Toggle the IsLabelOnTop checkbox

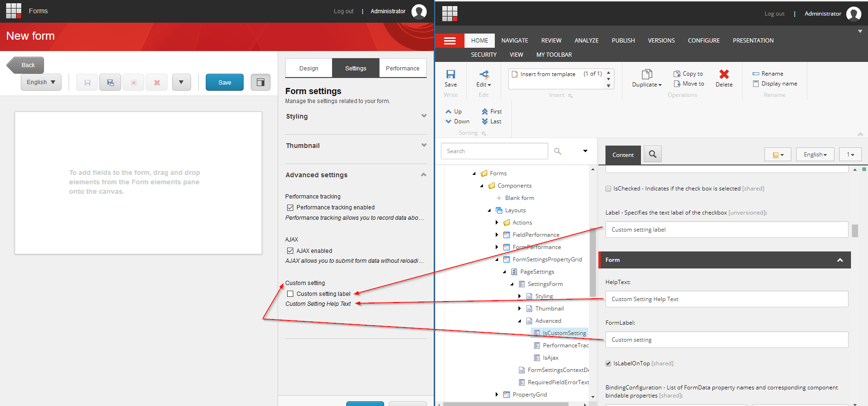click(608, 363)
